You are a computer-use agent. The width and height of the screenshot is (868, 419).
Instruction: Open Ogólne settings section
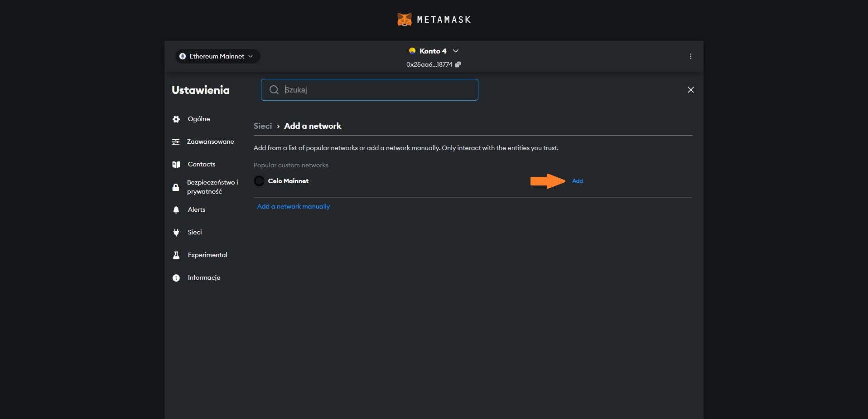199,119
